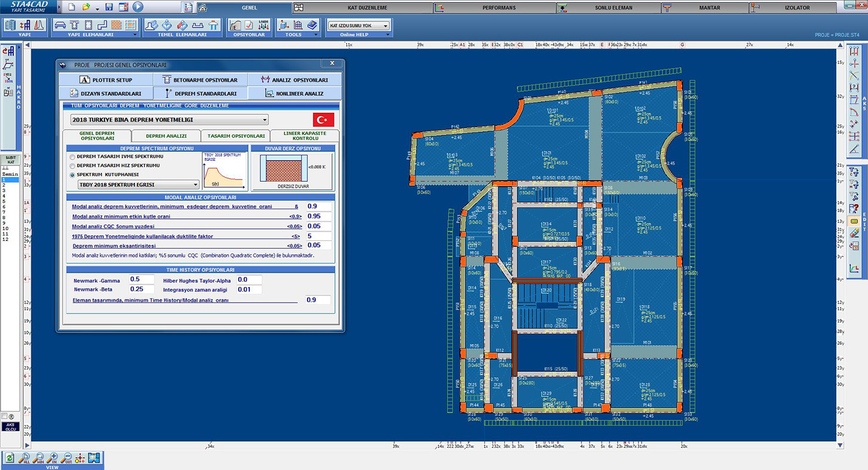Open the TASARIM OPSIYONLARI tab

coord(235,136)
